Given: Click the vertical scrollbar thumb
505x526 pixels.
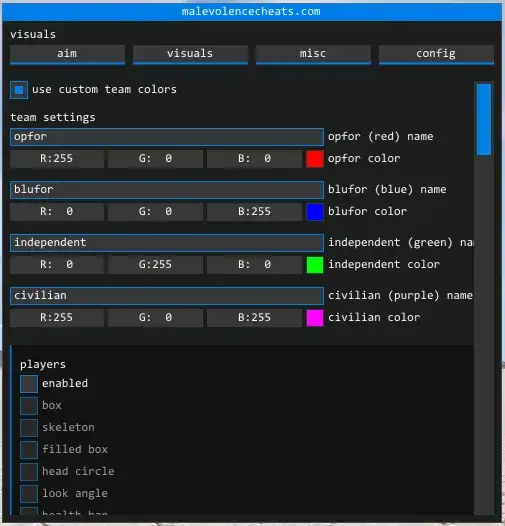Looking at the screenshot, I should pos(484,119).
